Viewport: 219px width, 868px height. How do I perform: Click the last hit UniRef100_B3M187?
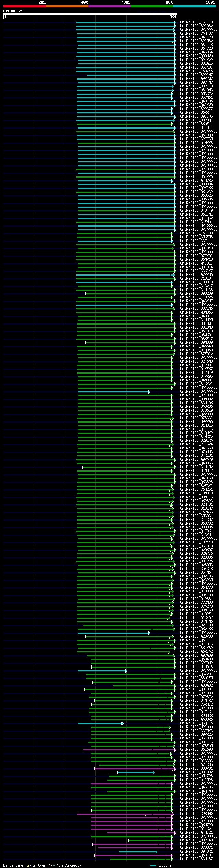tap(196, 859)
